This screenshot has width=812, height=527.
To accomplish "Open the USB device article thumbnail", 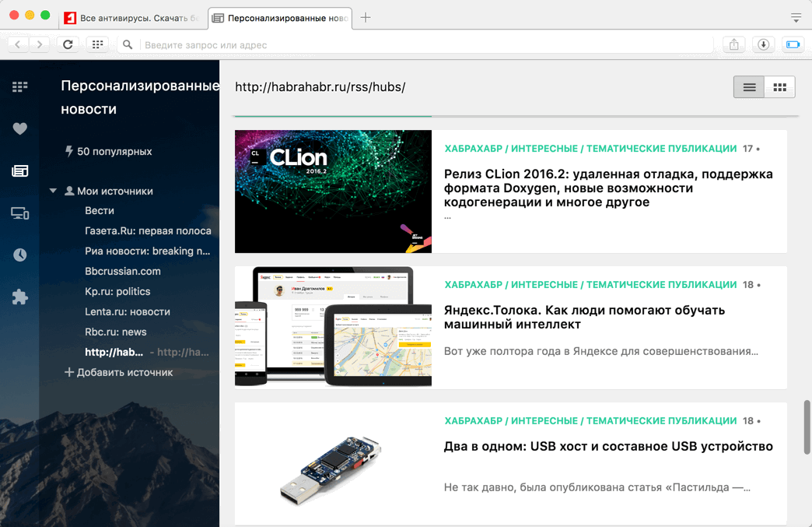I will pos(333,464).
